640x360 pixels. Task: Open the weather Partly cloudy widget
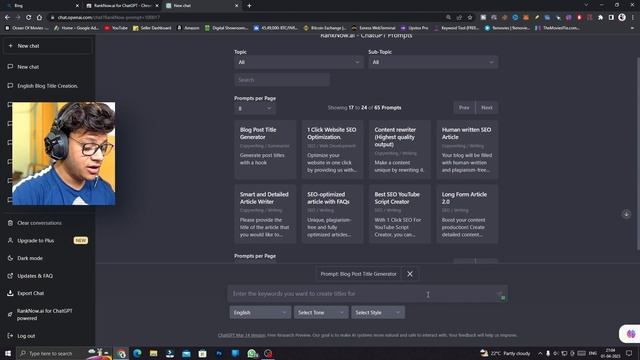(505, 353)
